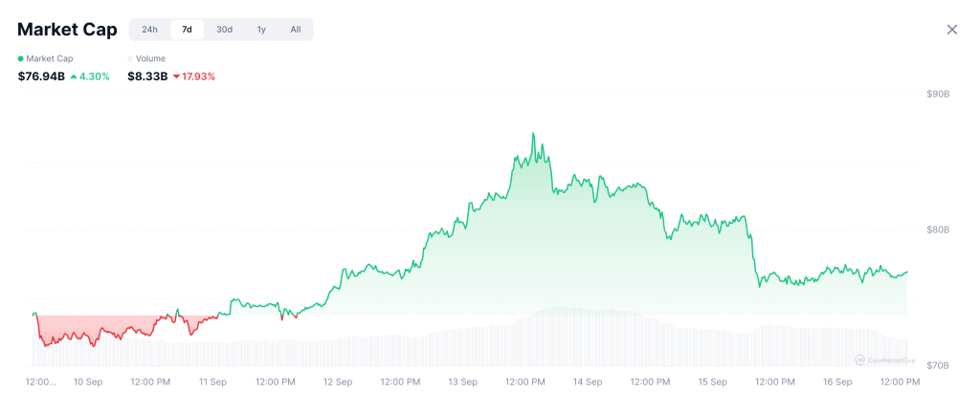Viewport: 980px width, 414px height.
Task: Select the 7d time range tab
Action: 187,30
